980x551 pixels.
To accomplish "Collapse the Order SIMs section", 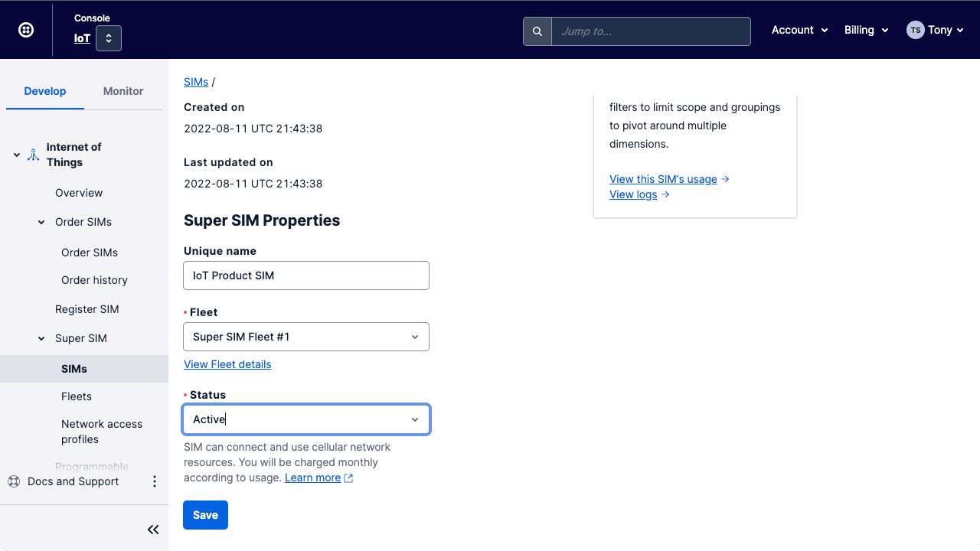I will pos(41,222).
